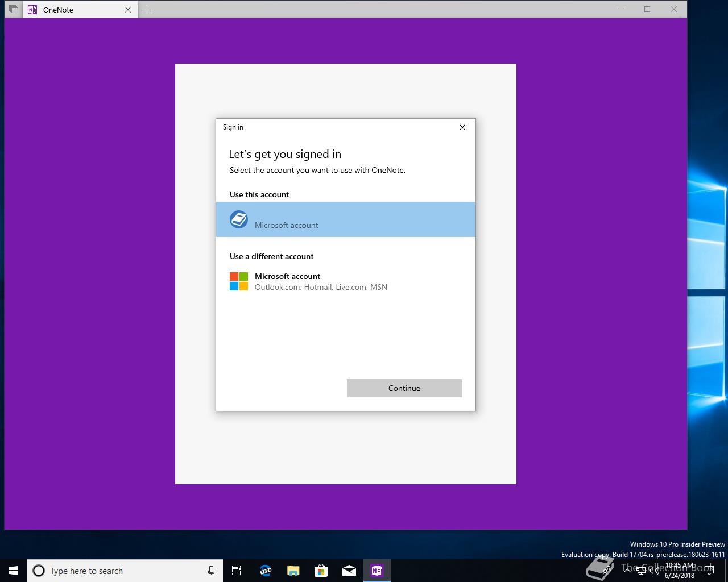
Task: Open the Action Center notifications icon
Action: (709, 571)
